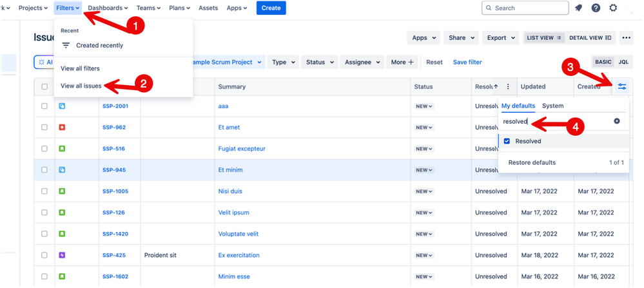Click the blue Create button
Viewport: 644px width, 288px height.
[271, 8]
